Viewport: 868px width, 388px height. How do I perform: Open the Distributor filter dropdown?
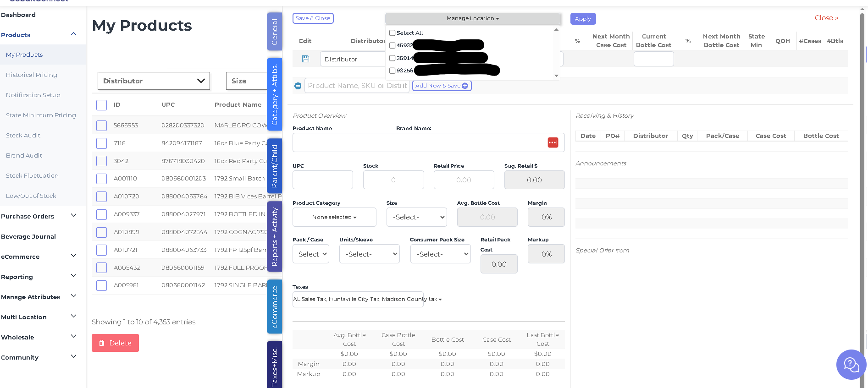[154, 81]
